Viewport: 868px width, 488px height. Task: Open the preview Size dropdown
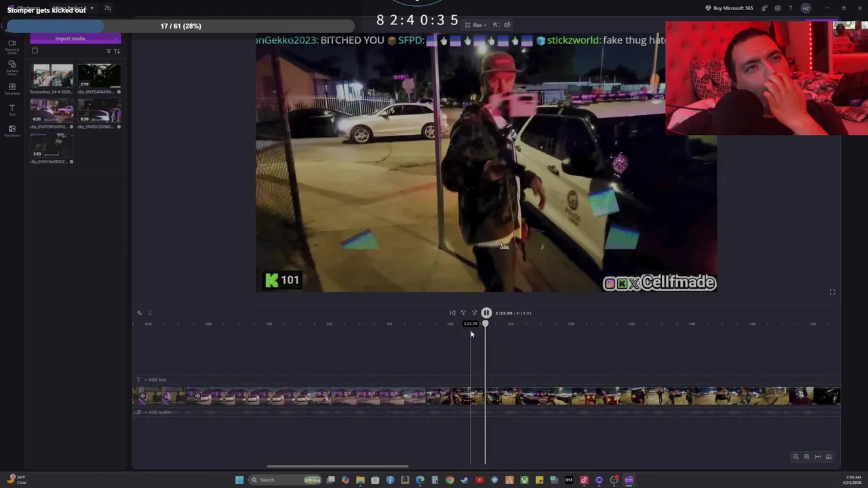[476, 25]
